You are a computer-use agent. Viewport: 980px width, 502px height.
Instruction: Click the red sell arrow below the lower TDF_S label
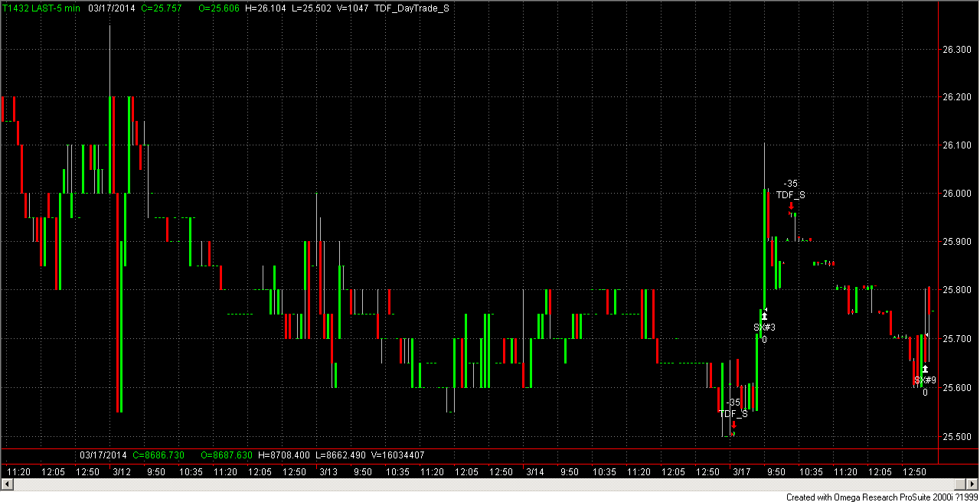733,425
